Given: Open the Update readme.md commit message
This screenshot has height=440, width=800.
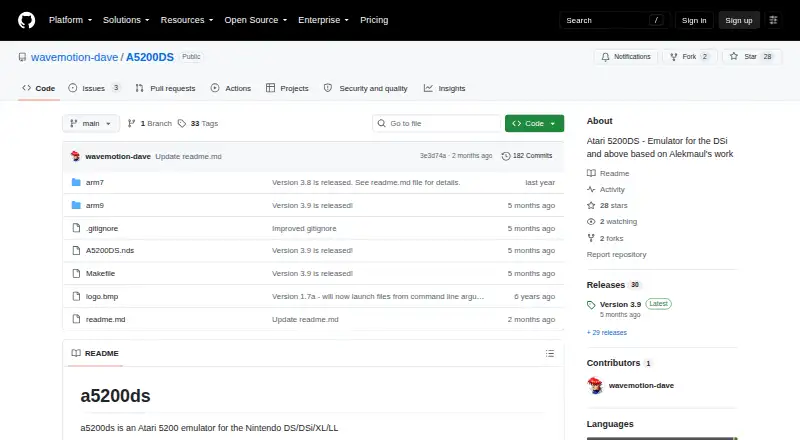Looking at the screenshot, I should (x=188, y=156).
